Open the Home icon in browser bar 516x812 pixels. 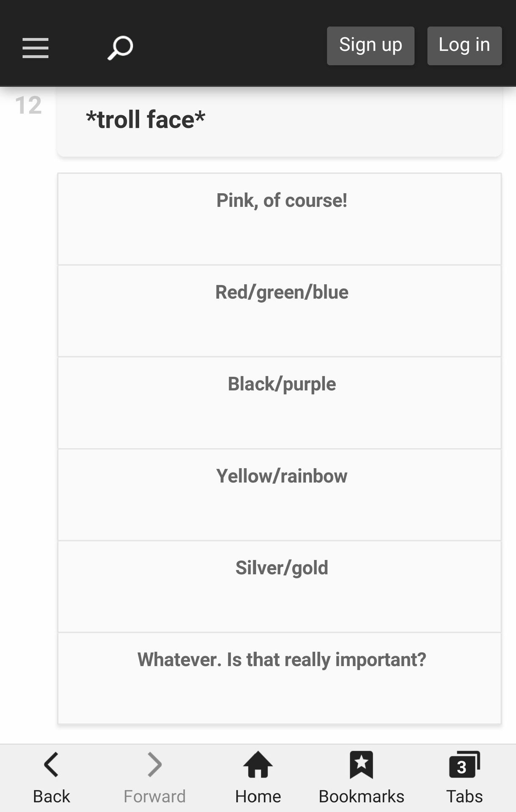pyautogui.click(x=258, y=765)
